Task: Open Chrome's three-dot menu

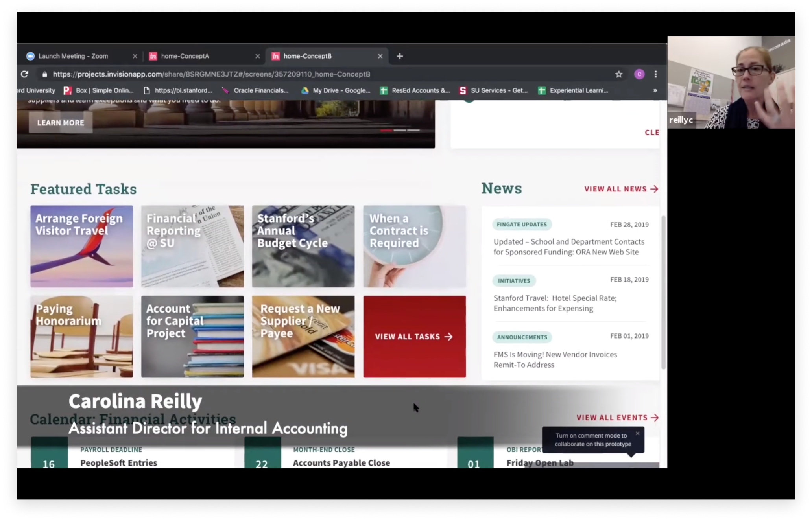Action: click(655, 74)
